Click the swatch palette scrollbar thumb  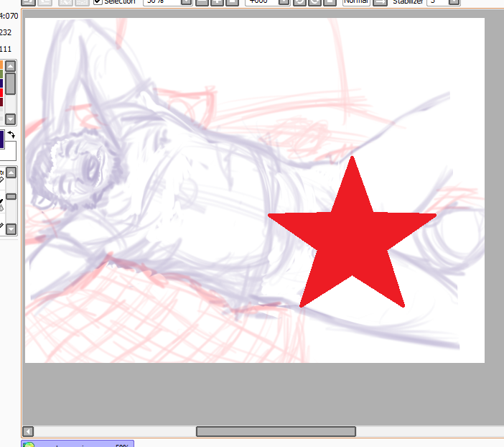pos(10,83)
